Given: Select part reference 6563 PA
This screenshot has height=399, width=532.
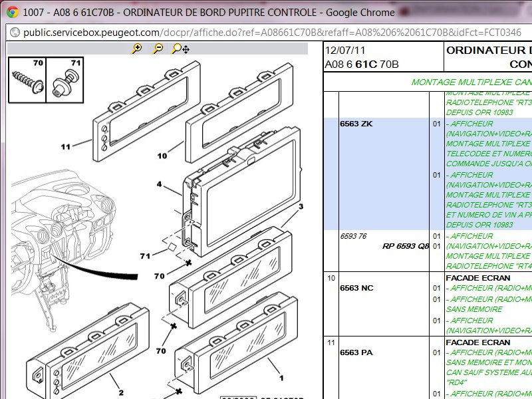Looking at the screenshot, I should click(x=356, y=352).
